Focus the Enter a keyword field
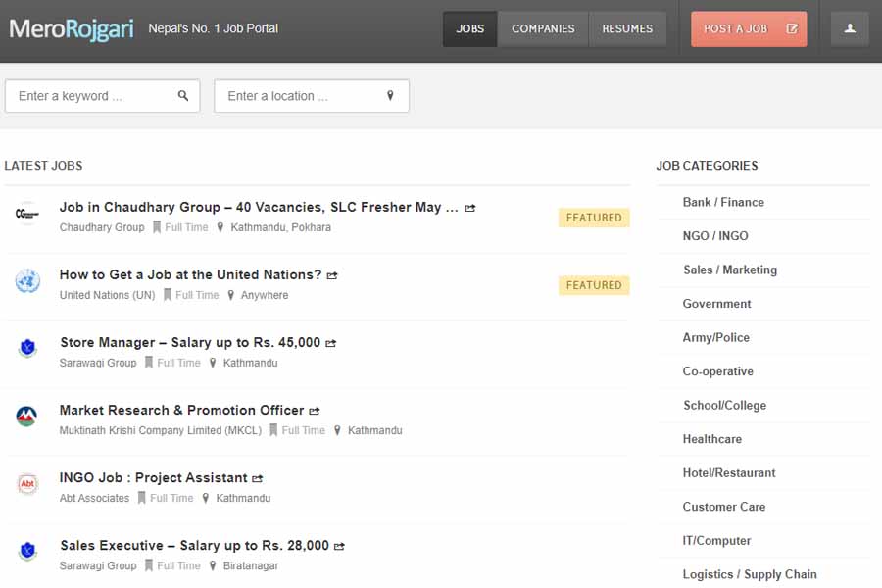Screen dimensions: 882x588 93,96
